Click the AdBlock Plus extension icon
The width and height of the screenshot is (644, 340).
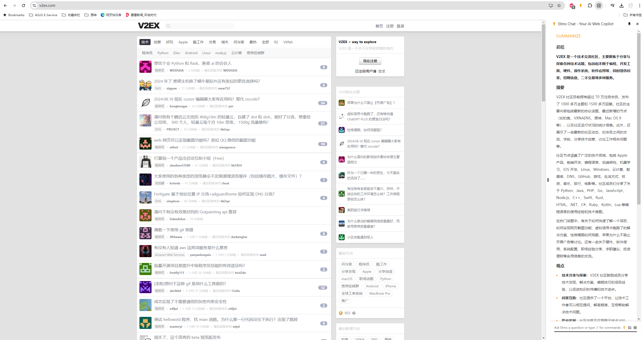click(x=572, y=6)
